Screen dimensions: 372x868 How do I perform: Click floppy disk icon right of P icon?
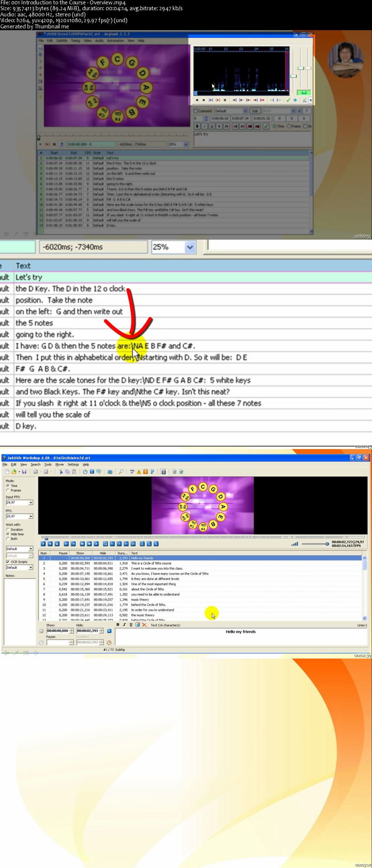pos(164,472)
